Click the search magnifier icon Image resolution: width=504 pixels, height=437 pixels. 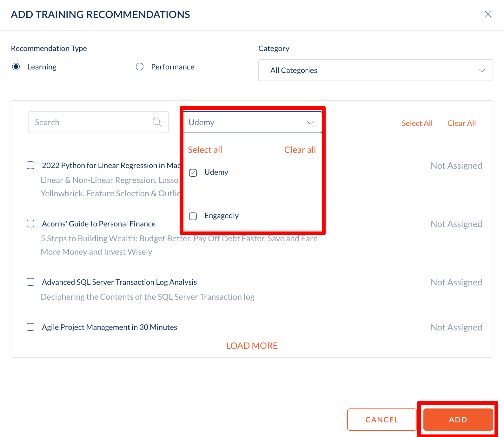coord(157,122)
